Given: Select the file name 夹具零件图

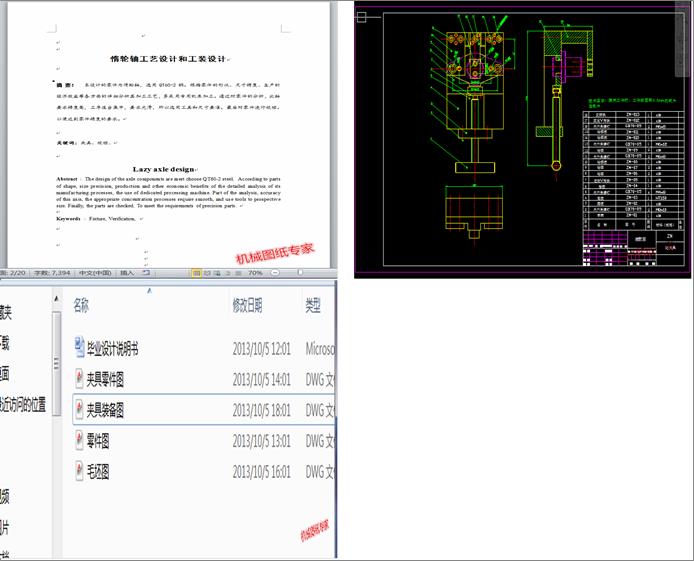Looking at the screenshot, I should [105, 380].
